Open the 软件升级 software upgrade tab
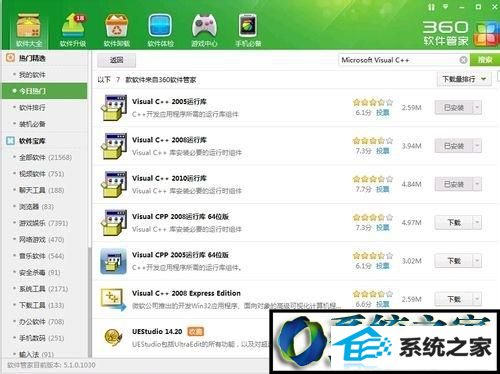The image size is (500, 374). coord(73,30)
